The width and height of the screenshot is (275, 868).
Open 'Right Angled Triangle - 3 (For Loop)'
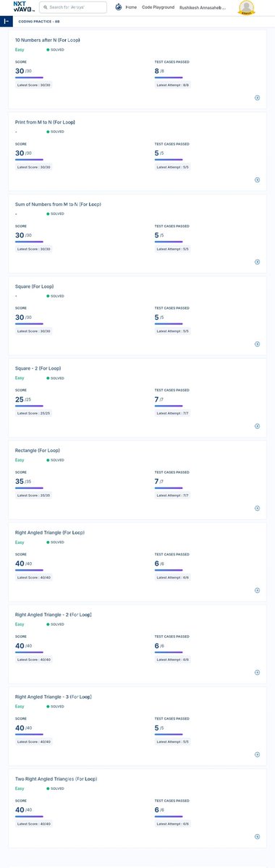coord(54,697)
